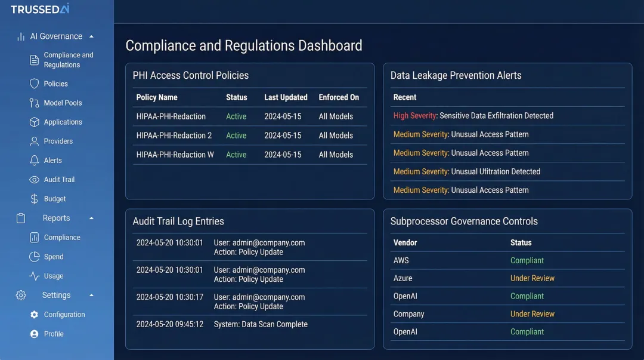
Task: Collapse the AI Governance section
Action: point(91,36)
